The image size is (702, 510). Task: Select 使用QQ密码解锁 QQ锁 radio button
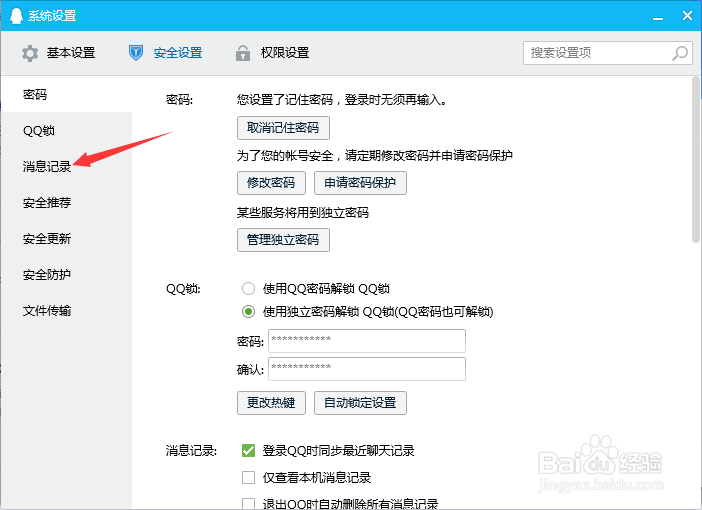[248, 288]
